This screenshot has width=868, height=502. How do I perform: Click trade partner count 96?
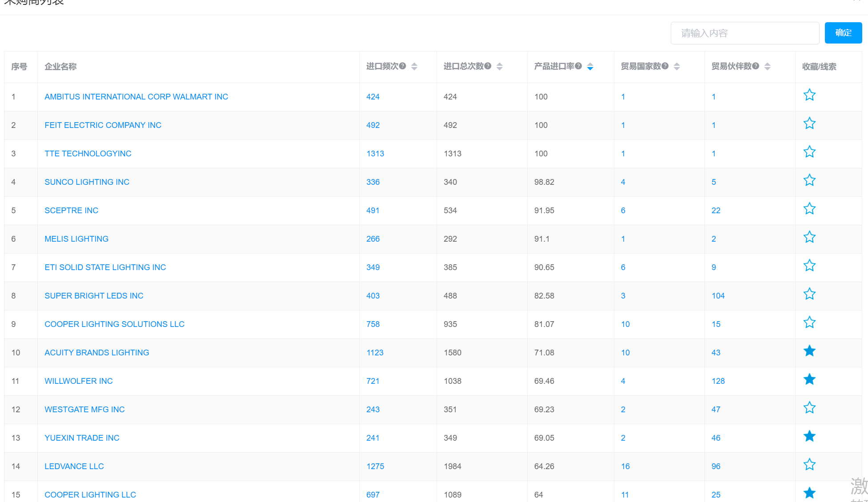tap(716, 466)
